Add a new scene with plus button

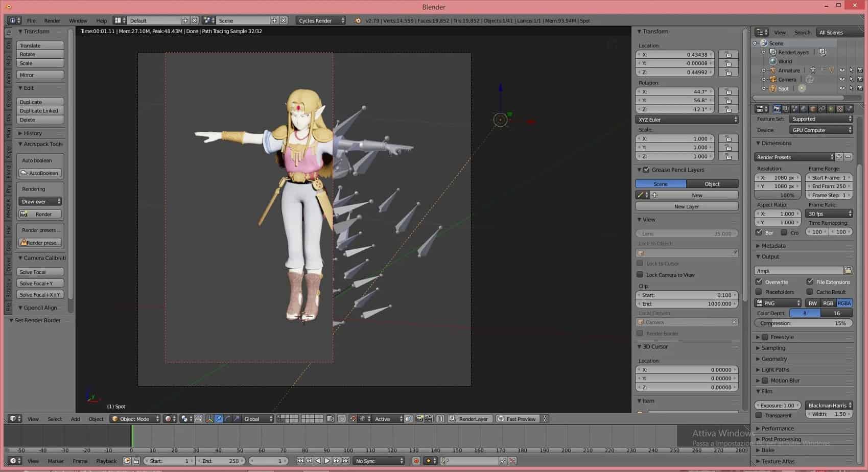pyautogui.click(x=274, y=20)
